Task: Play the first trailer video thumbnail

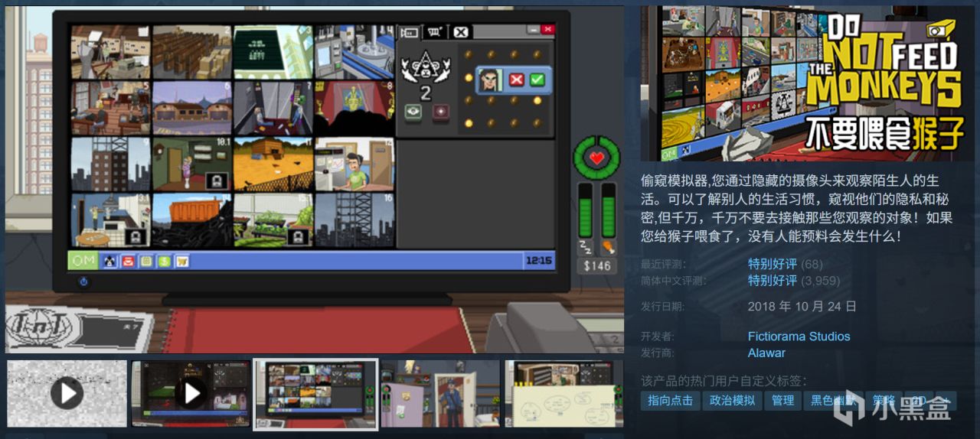Action: (67, 393)
